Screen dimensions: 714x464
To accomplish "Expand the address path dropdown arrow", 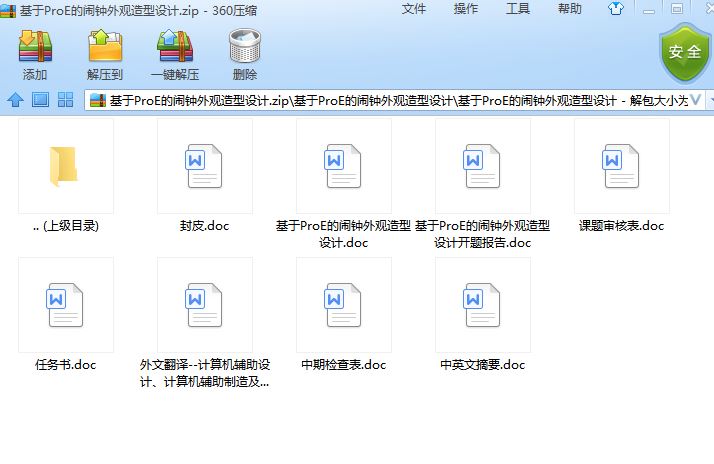I will (708, 101).
